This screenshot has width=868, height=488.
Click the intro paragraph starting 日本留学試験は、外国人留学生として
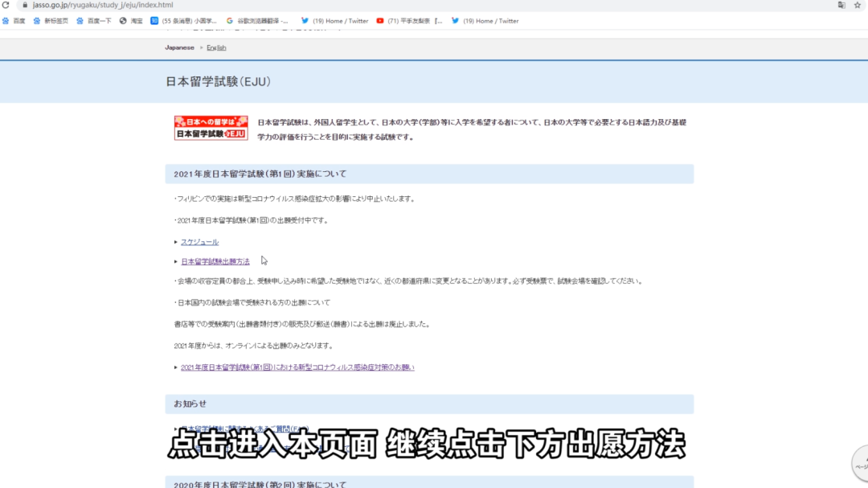(x=473, y=129)
